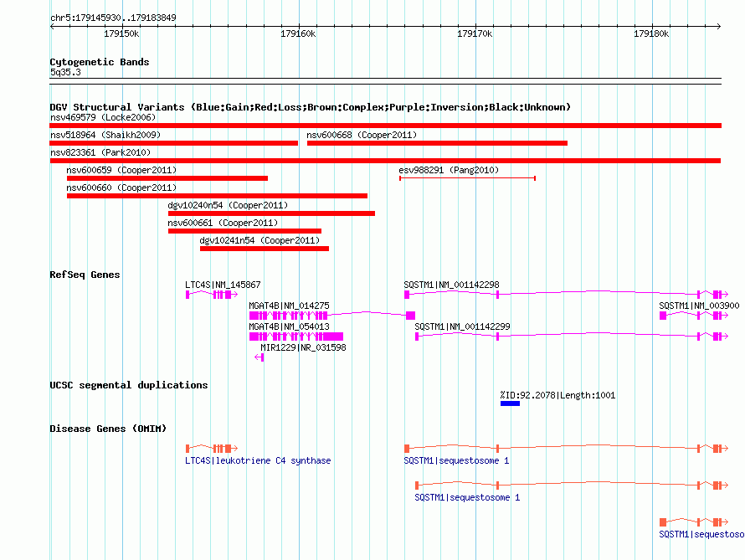Click the dgv10241n54 (Cooper2011) red bar
The height and width of the screenshot is (560, 745).
(265, 249)
